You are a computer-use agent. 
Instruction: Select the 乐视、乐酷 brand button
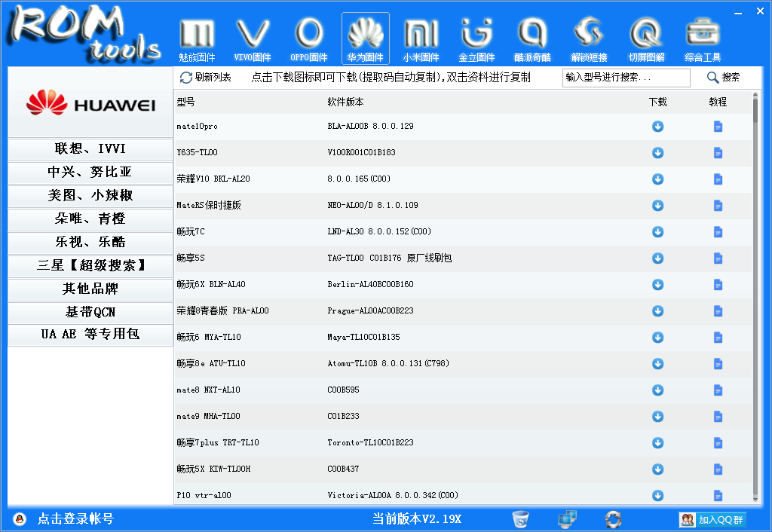click(90, 242)
